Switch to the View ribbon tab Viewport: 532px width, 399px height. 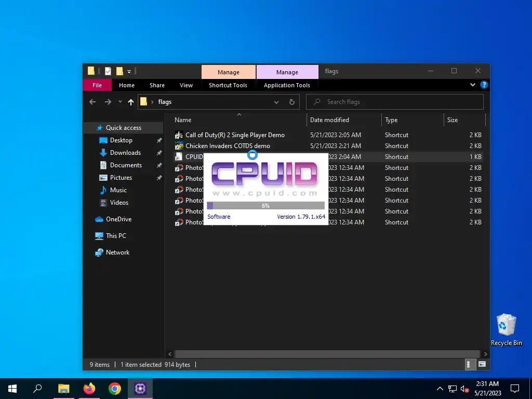(186, 85)
